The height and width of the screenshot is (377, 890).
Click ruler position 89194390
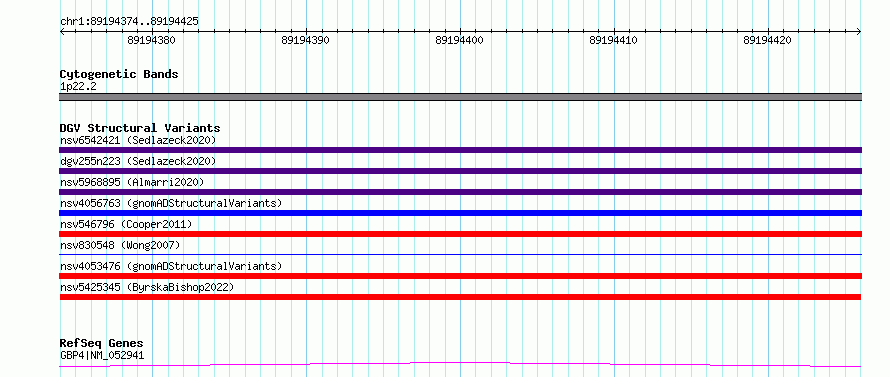[305, 40]
